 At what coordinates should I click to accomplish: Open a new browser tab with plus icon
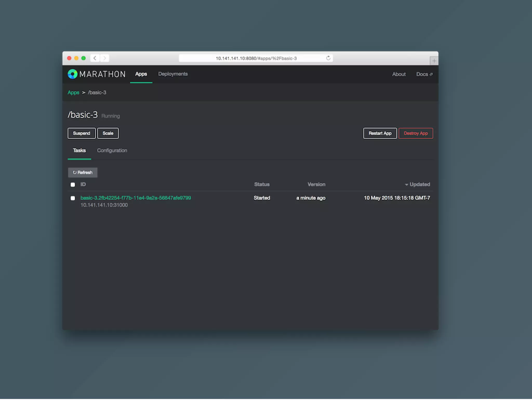pyautogui.click(x=434, y=61)
